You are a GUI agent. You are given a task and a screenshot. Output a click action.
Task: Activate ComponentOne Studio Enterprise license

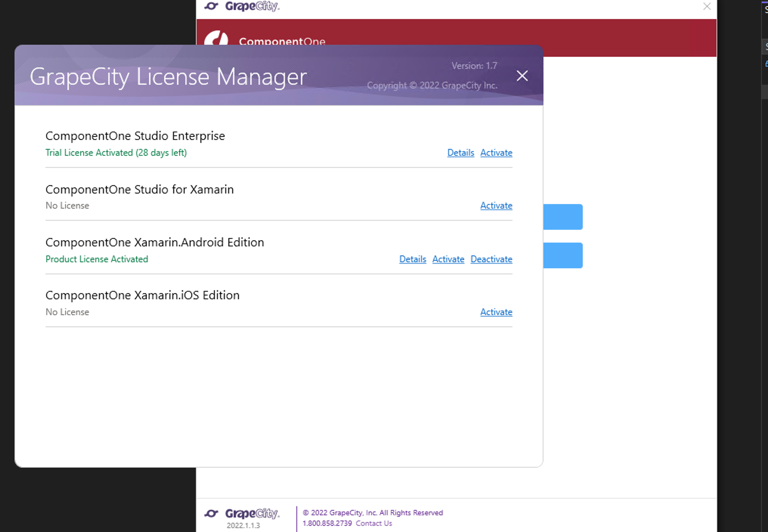click(496, 153)
